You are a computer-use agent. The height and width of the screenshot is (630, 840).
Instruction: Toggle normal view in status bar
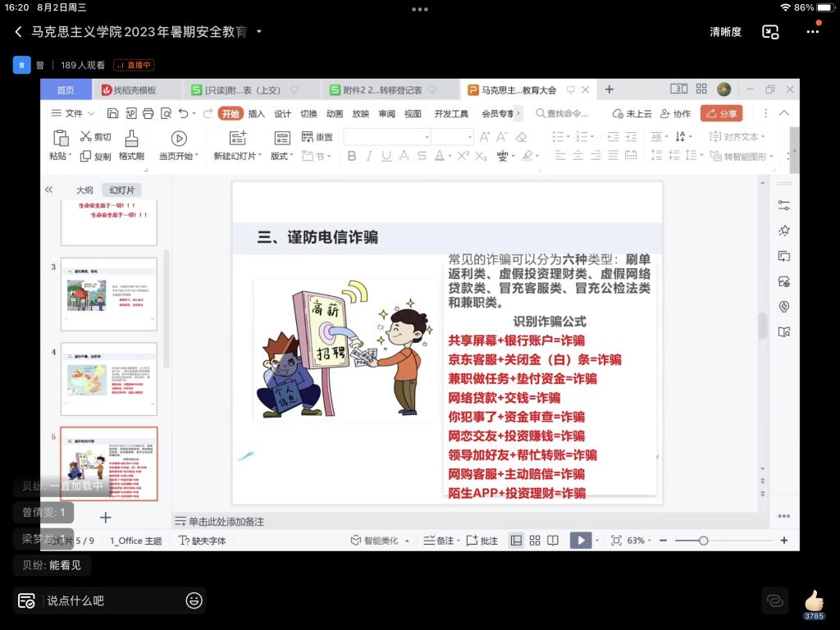click(516, 541)
